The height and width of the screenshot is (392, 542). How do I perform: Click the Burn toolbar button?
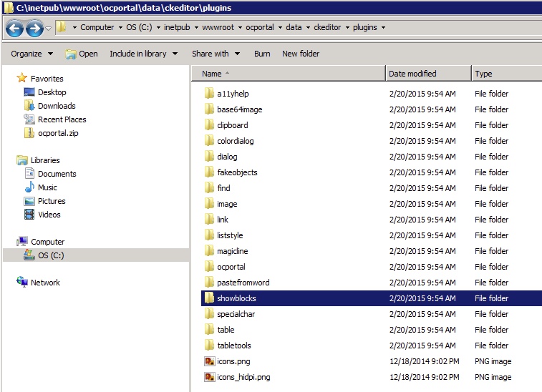(262, 54)
